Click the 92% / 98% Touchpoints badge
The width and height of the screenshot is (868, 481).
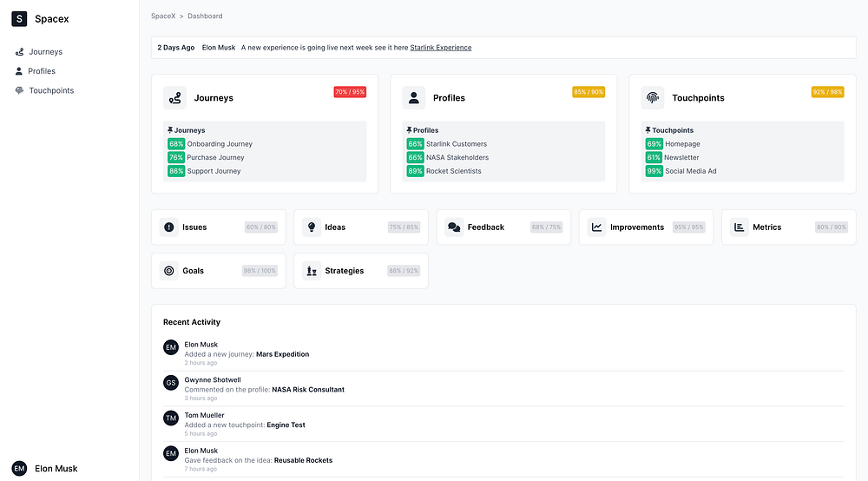[827, 92]
